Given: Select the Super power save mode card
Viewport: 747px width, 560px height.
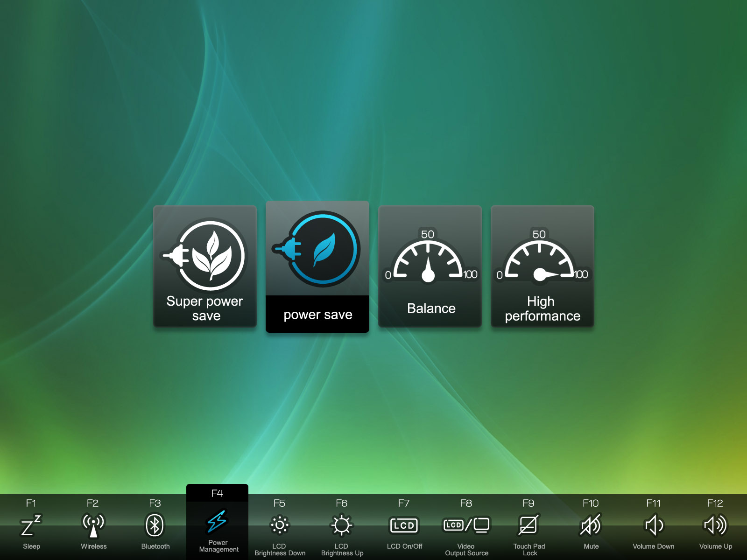Looking at the screenshot, I should coord(205,266).
